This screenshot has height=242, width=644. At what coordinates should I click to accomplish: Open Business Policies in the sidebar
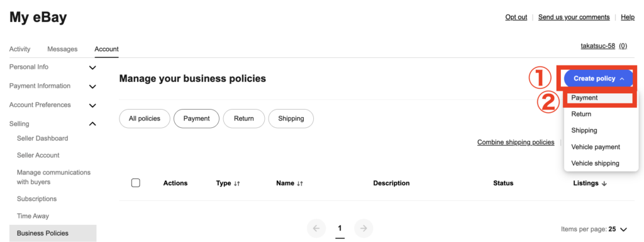pos(53,233)
